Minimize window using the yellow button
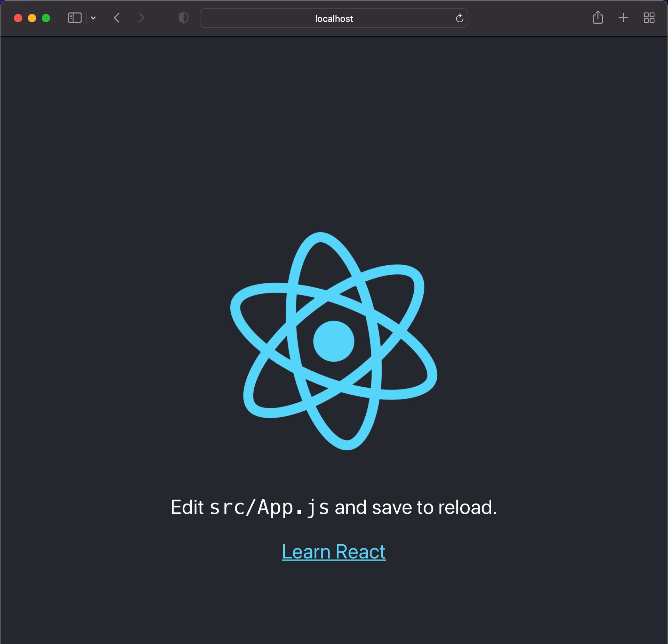 pos(32,18)
